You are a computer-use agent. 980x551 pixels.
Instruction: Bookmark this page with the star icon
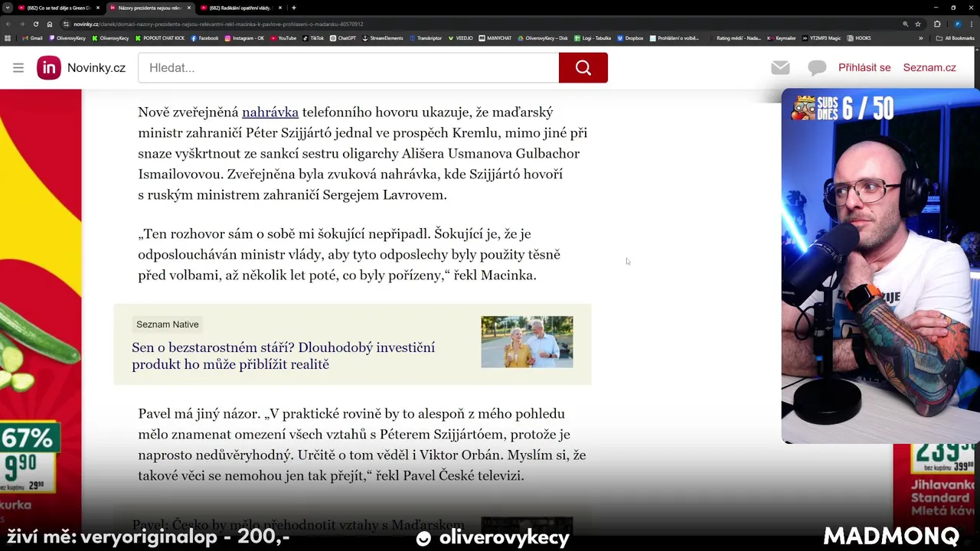pos(918,24)
